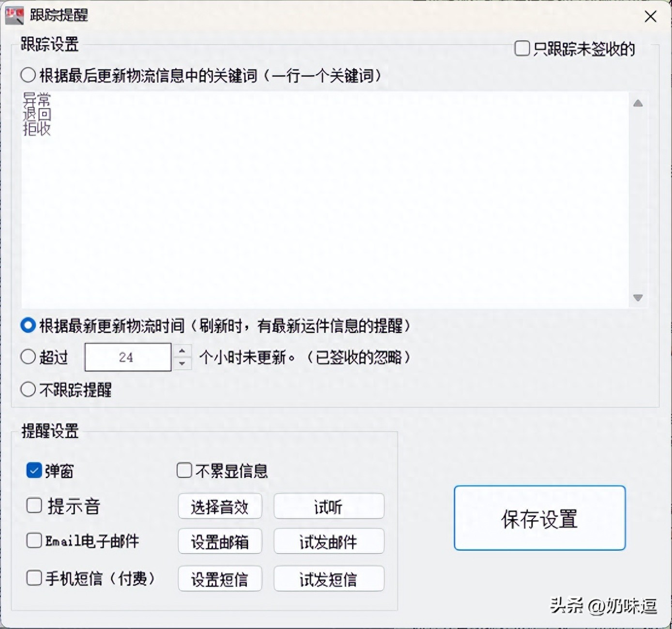The width and height of the screenshot is (672, 629).
Task: Click the keyword list scroll-down arrow
Action: coord(638,298)
